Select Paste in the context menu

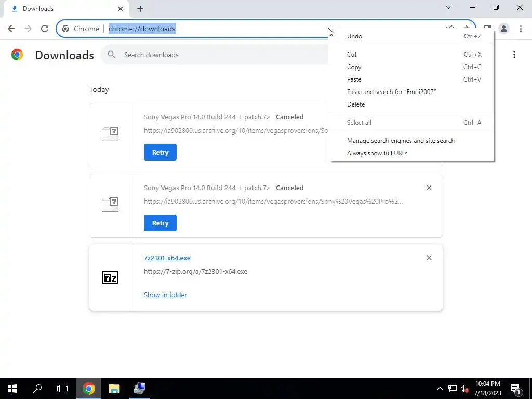tap(411, 79)
